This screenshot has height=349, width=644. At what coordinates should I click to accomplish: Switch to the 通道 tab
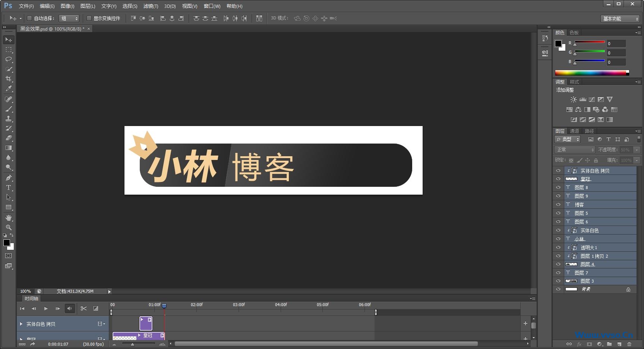(x=574, y=131)
